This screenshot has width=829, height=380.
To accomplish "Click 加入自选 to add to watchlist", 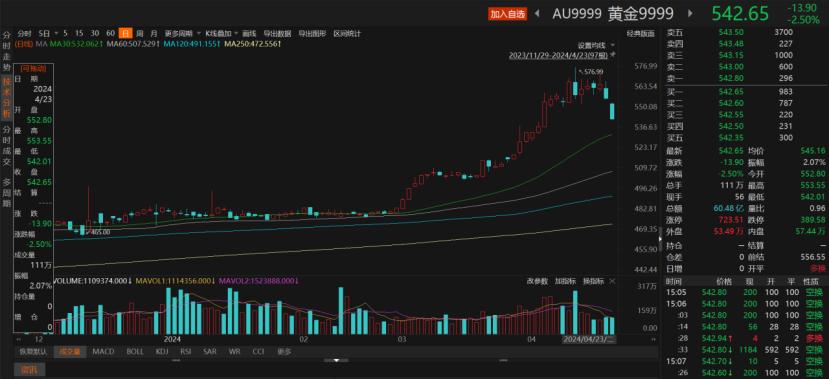I will click(x=508, y=14).
